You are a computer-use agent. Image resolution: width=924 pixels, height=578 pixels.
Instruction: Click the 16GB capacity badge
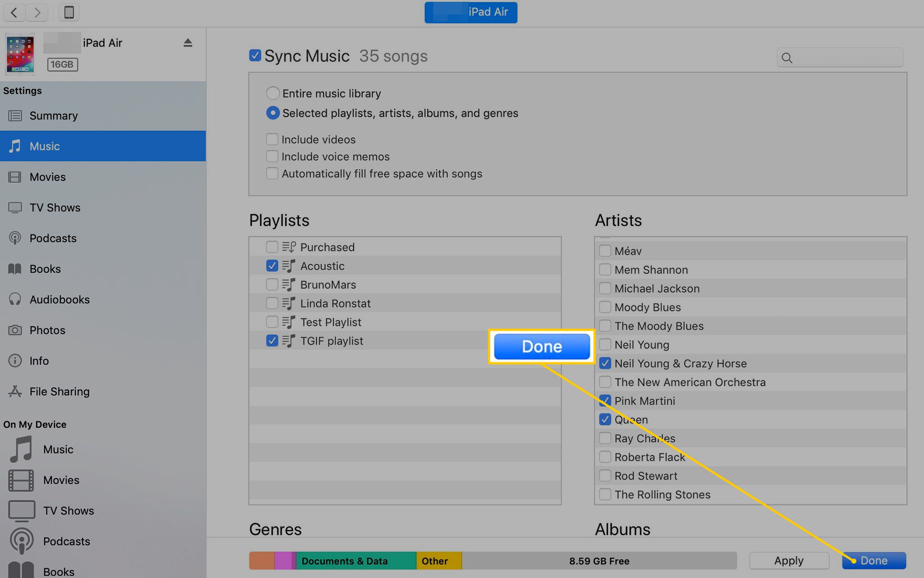coord(62,65)
